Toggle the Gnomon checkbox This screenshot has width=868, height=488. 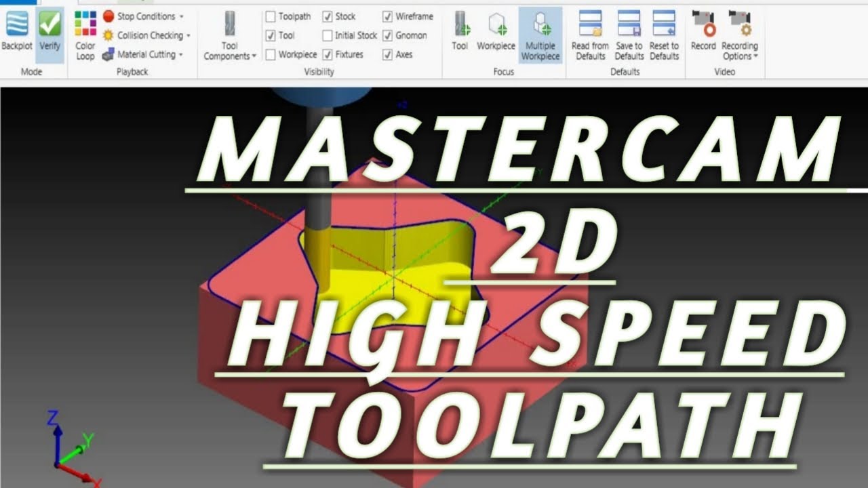pyautogui.click(x=387, y=35)
